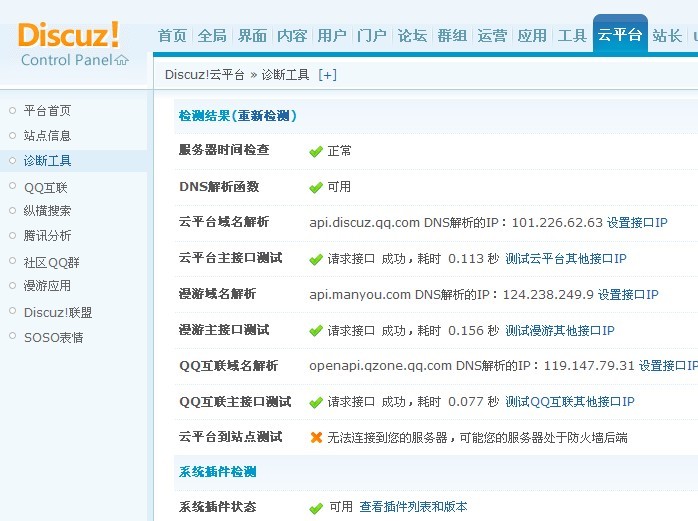698x521 pixels.
Task: Click the green check for DNS解析函数
Action: pos(316,187)
